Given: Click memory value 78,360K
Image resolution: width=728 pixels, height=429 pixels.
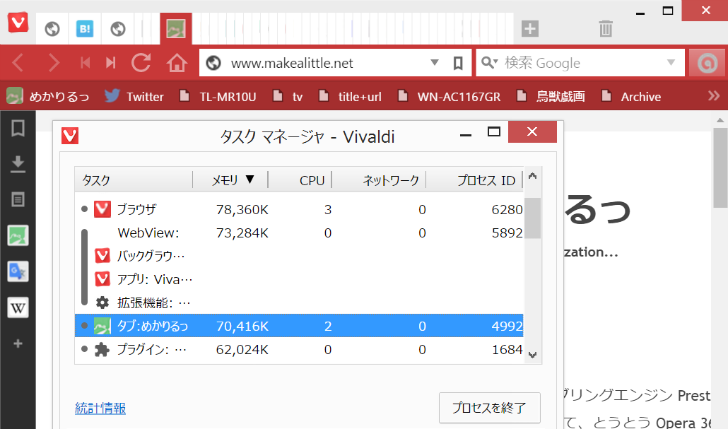Looking at the screenshot, I should [242, 210].
